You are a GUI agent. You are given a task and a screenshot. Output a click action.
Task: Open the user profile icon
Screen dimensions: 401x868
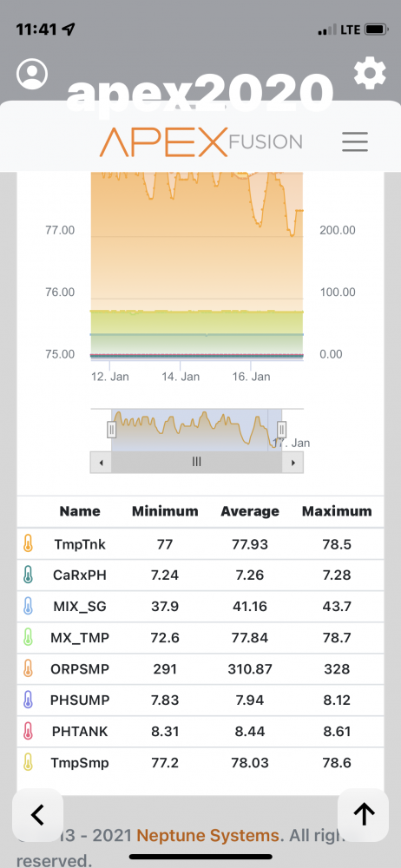(32, 74)
